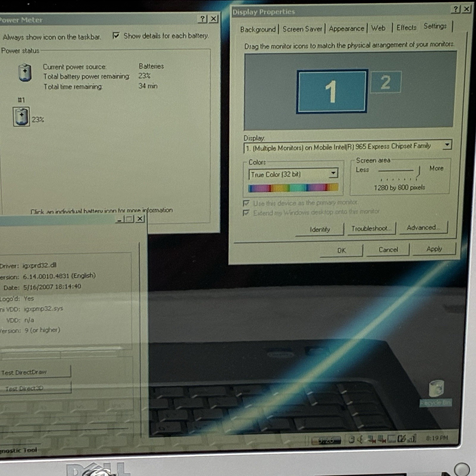The height and width of the screenshot is (476, 476).
Task: Switch to the Screen Saver tab
Action: pyautogui.click(x=302, y=29)
